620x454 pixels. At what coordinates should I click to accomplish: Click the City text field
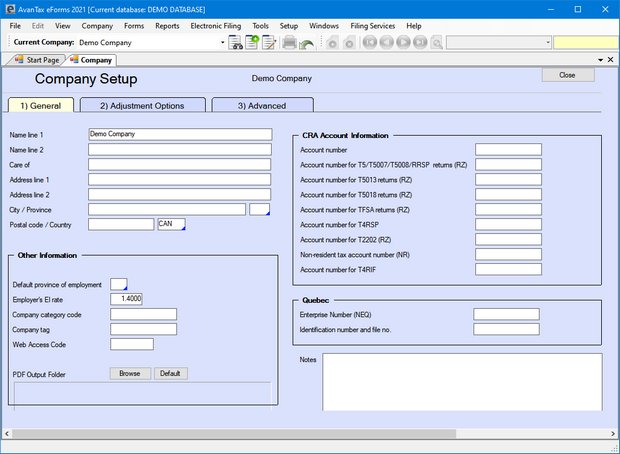pos(167,210)
